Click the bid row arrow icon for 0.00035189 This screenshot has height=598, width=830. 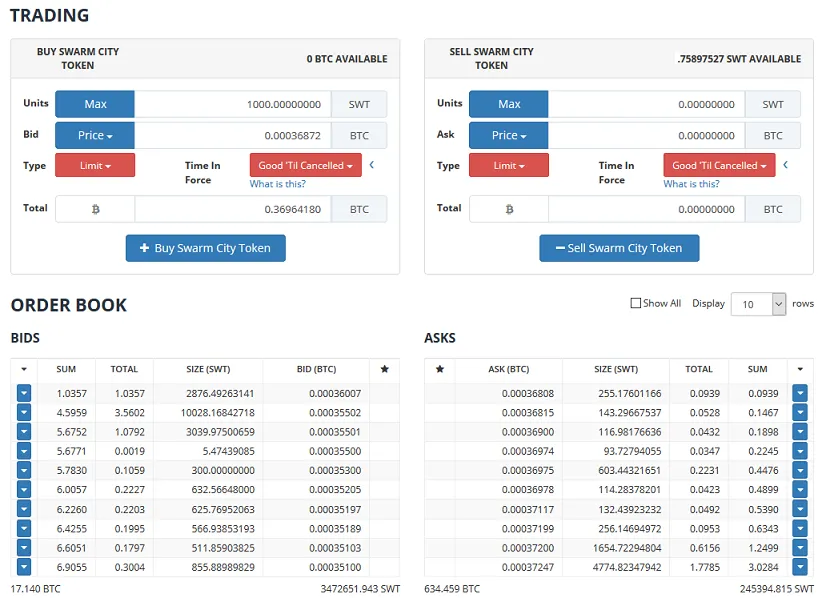(24, 528)
